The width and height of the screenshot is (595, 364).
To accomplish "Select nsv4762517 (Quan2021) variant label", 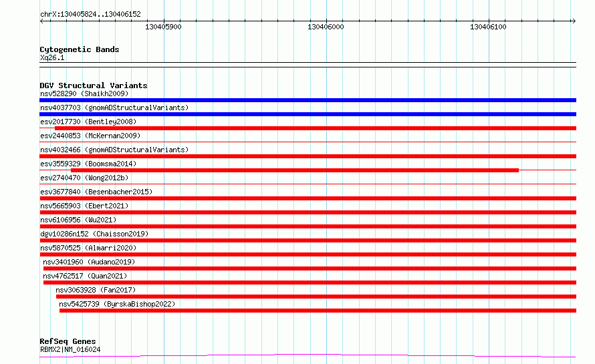I will point(85,276).
